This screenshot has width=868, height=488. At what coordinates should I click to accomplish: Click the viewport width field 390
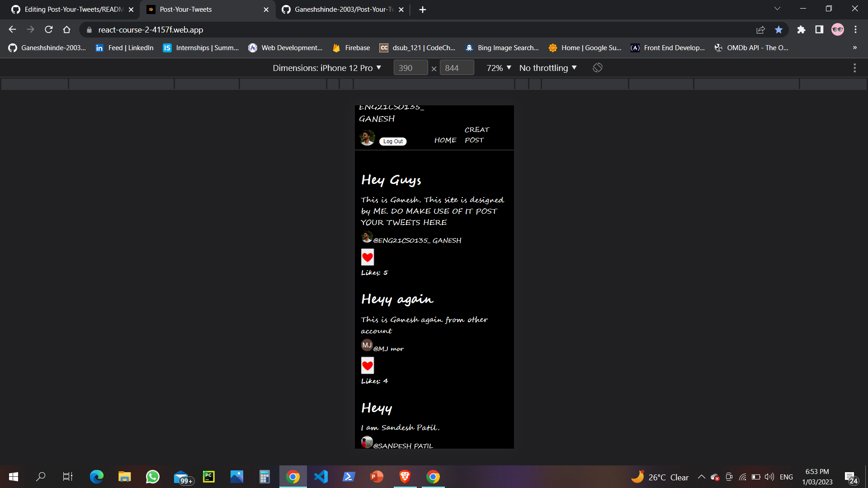(x=410, y=68)
